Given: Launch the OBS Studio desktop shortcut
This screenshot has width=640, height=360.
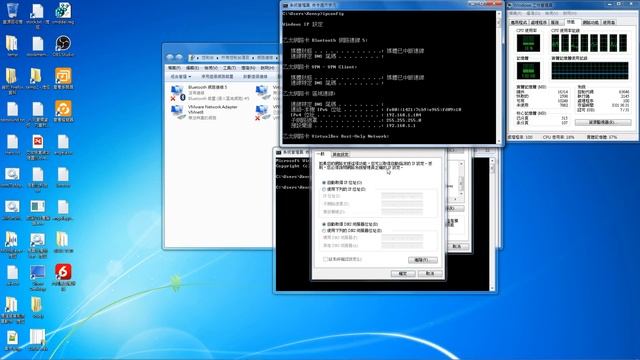Looking at the screenshot, I should pyautogui.click(x=62, y=44).
